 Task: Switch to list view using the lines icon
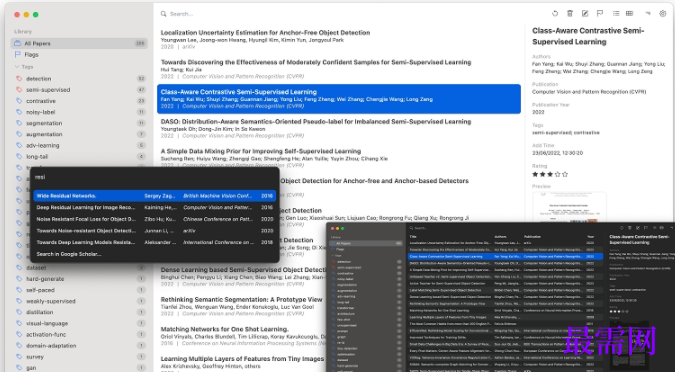coord(616,14)
